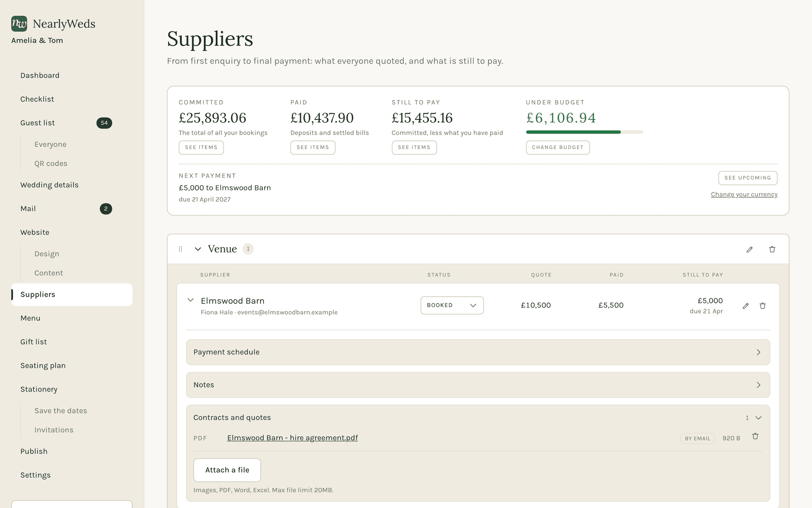Open the Design sub-item

point(46,254)
